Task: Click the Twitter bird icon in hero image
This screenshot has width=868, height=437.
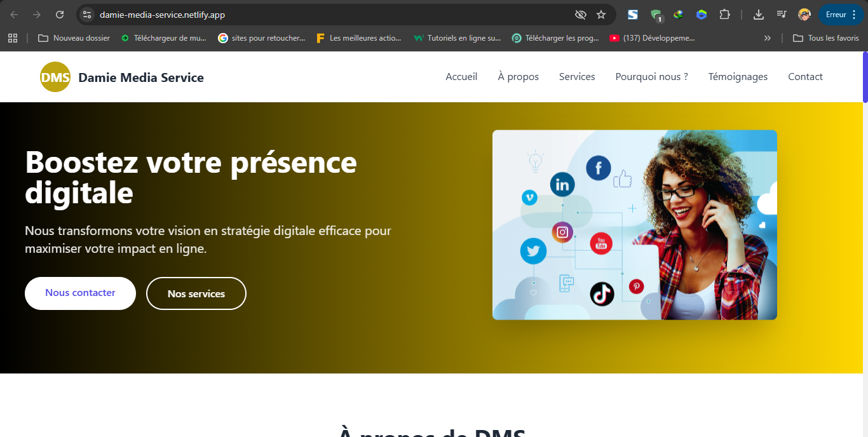Action: [x=533, y=251]
